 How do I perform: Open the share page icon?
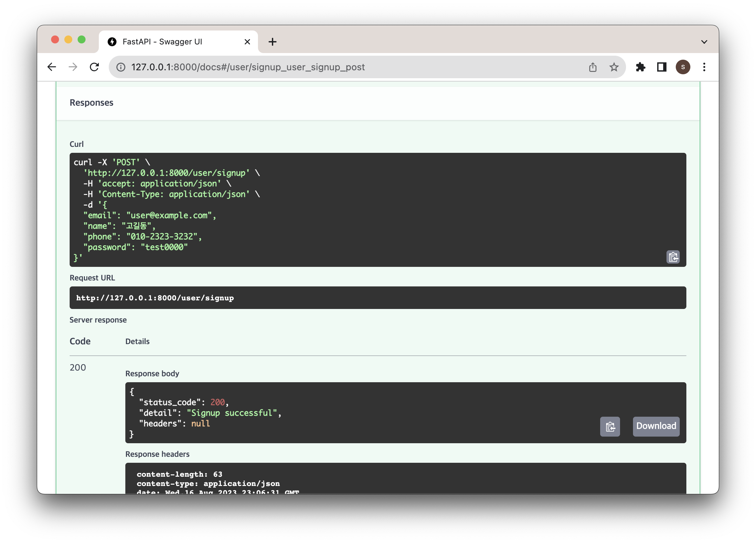click(x=592, y=67)
